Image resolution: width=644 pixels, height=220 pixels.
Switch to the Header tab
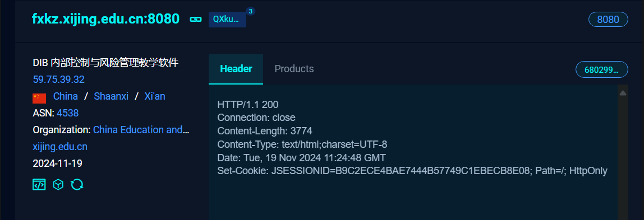point(236,69)
